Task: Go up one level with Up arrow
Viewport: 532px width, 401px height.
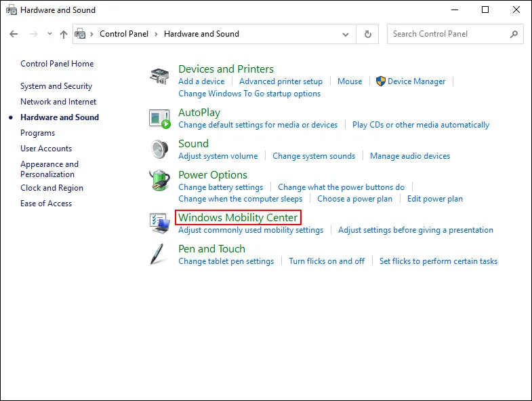Action: (x=64, y=34)
